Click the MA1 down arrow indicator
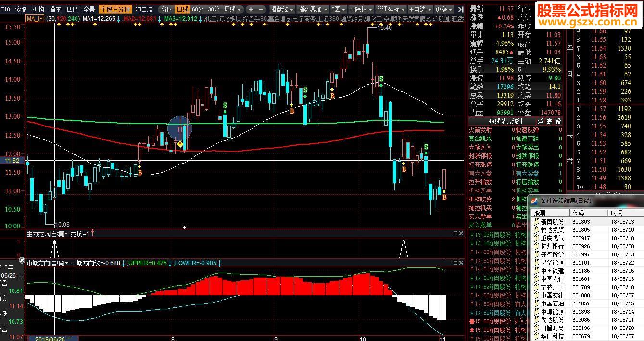Viewport: 644px width, 341px height. point(120,18)
